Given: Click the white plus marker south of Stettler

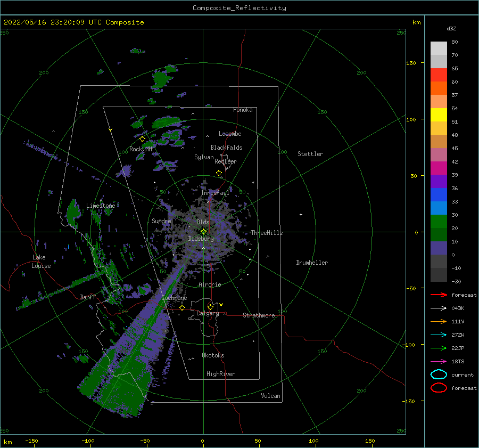Looking at the screenshot, I should 301,214.
